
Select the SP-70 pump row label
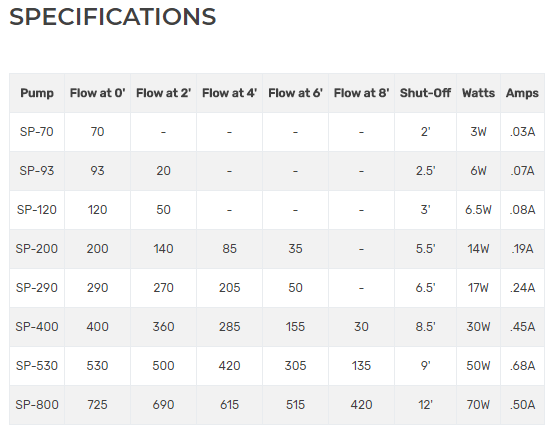[x=37, y=132]
